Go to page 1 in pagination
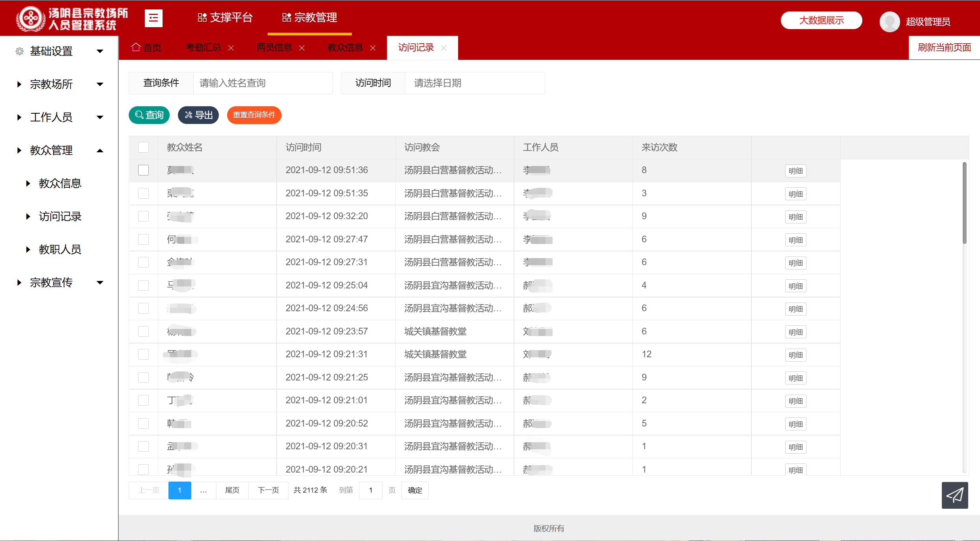 click(180, 490)
